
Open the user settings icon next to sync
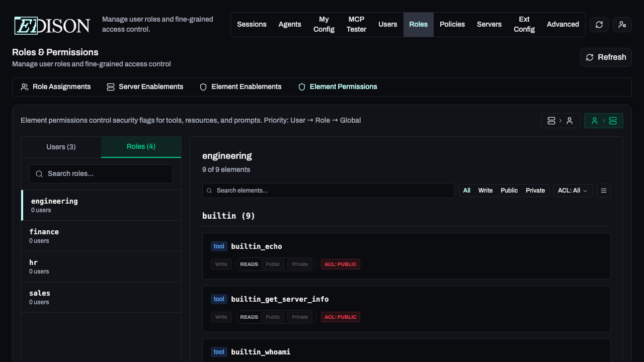coord(622,24)
